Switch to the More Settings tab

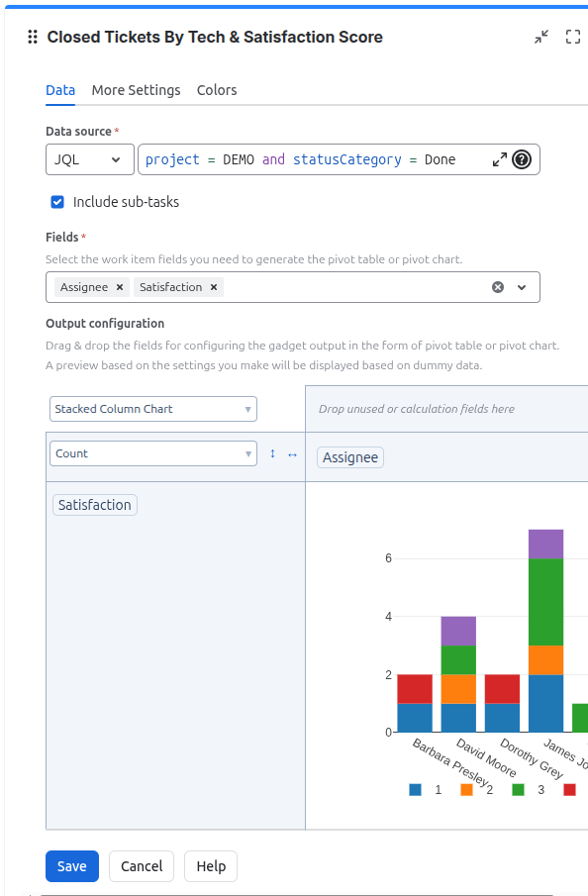(136, 90)
